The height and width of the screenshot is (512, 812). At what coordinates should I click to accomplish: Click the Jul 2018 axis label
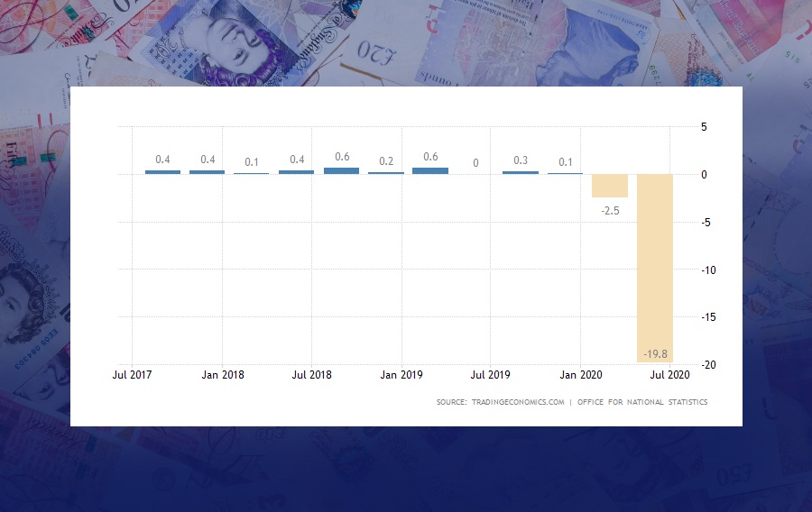click(312, 375)
